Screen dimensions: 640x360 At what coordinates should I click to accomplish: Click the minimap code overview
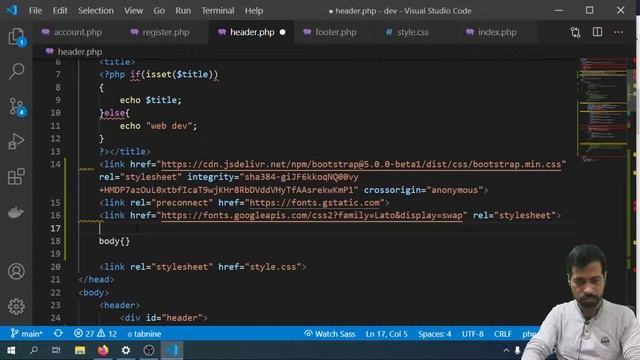tap(602, 110)
